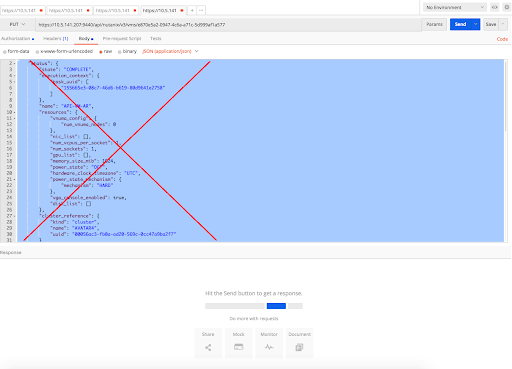Switch to the Headers (1) tab
The image size is (512, 369).
(56, 39)
